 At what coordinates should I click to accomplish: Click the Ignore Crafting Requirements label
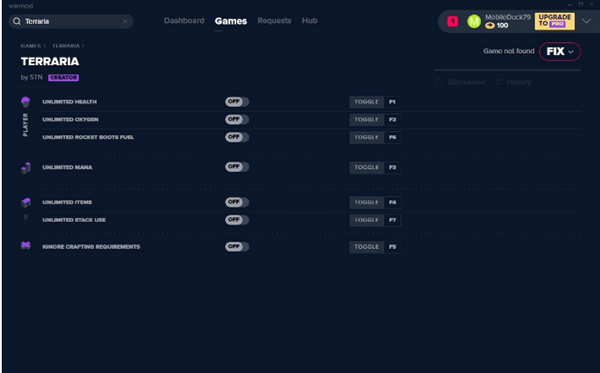pos(91,247)
